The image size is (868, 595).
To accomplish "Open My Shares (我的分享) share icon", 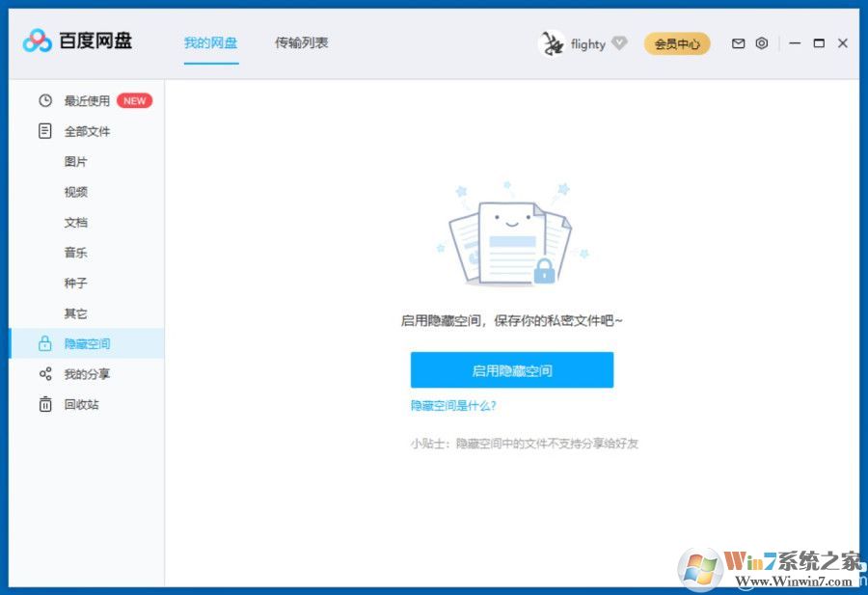I will click(x=45, y=373).
